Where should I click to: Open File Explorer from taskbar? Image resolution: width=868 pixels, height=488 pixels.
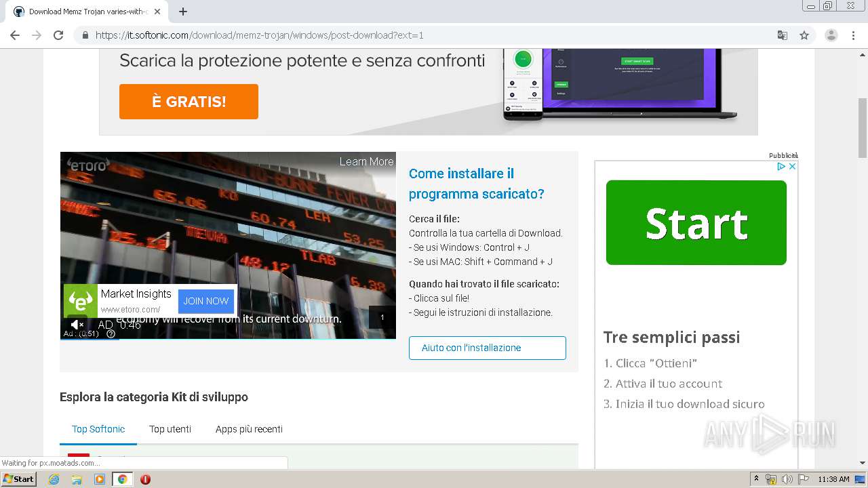tap(77, 479)
